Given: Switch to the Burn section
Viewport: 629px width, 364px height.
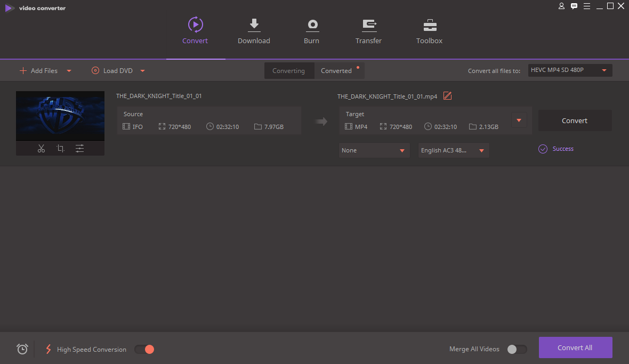Looking at the screenshot, I should point(312,30).
